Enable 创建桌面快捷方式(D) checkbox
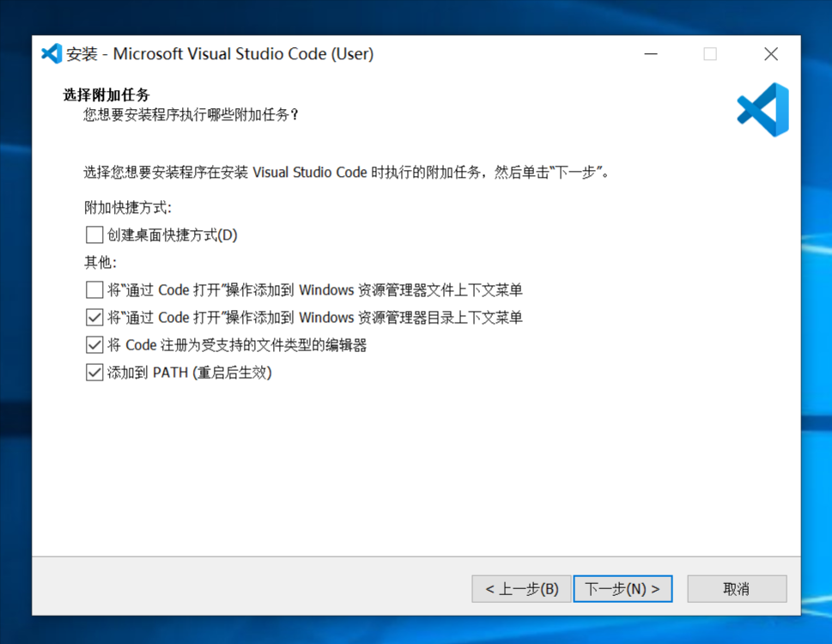The width and height of the screenshot is (832, 644). click(94, 234)
